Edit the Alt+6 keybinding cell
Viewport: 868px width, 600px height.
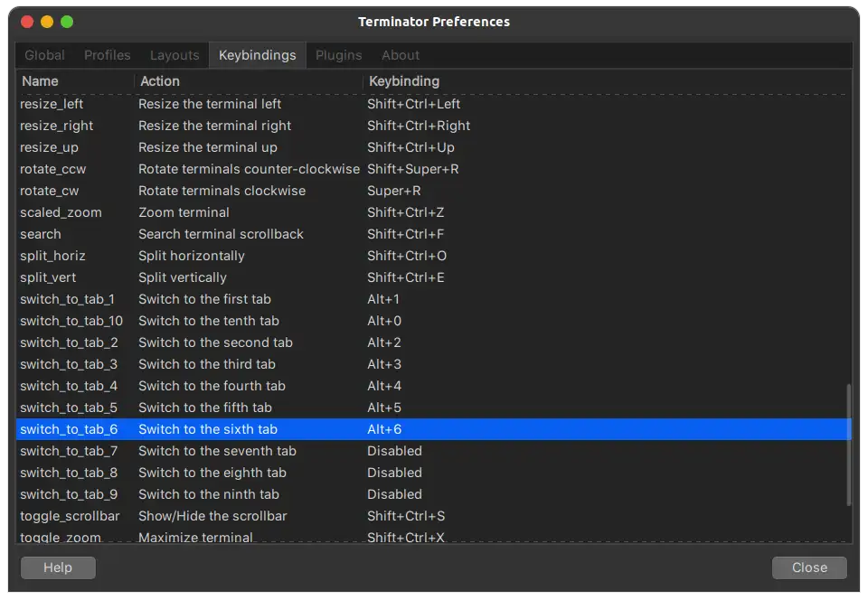point(384,429)
